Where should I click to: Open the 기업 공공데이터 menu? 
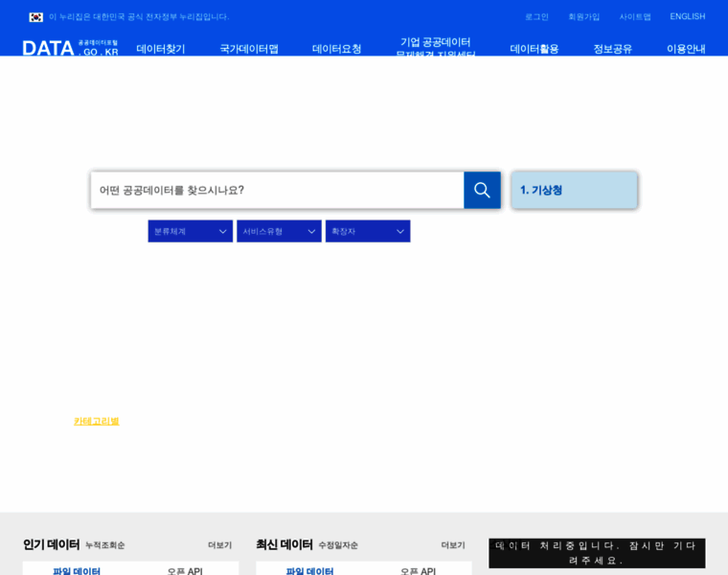pos(436,46)
